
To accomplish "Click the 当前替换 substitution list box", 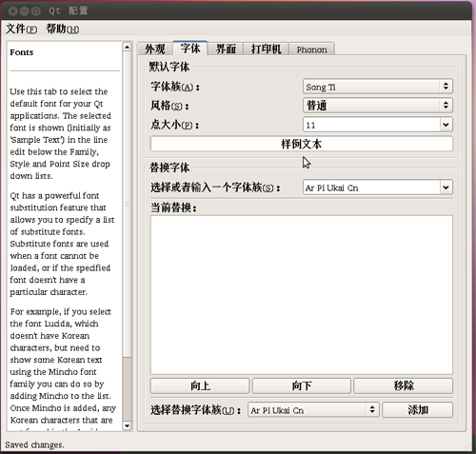I will (302, 295).
